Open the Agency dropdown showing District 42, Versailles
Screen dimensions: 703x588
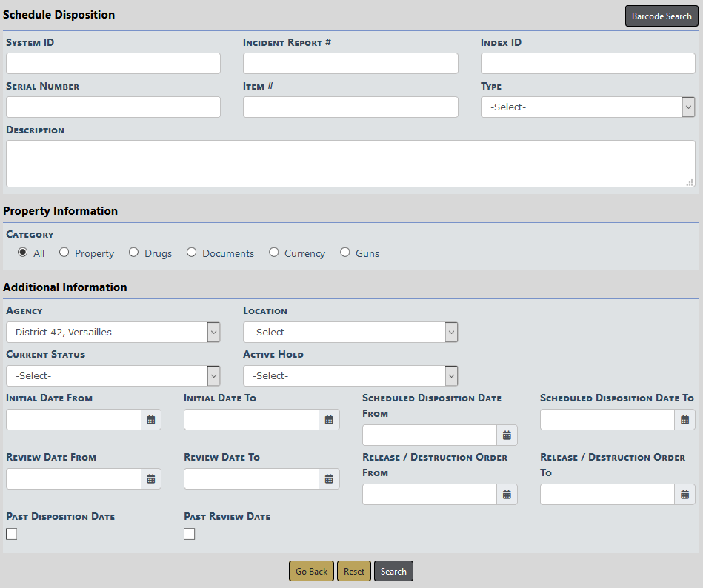point(113,333)
